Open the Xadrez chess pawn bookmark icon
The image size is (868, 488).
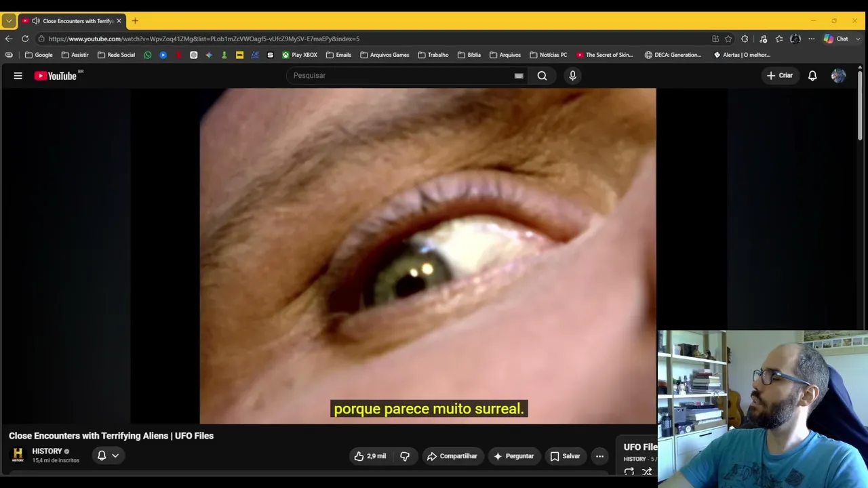tap(224, 55)
